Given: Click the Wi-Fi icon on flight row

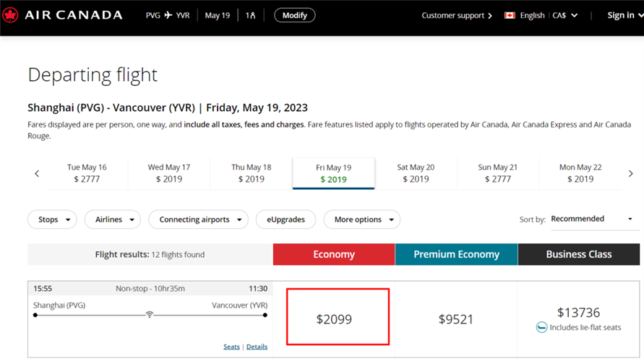Looking at the screenshot, I should tap(150, 315).
